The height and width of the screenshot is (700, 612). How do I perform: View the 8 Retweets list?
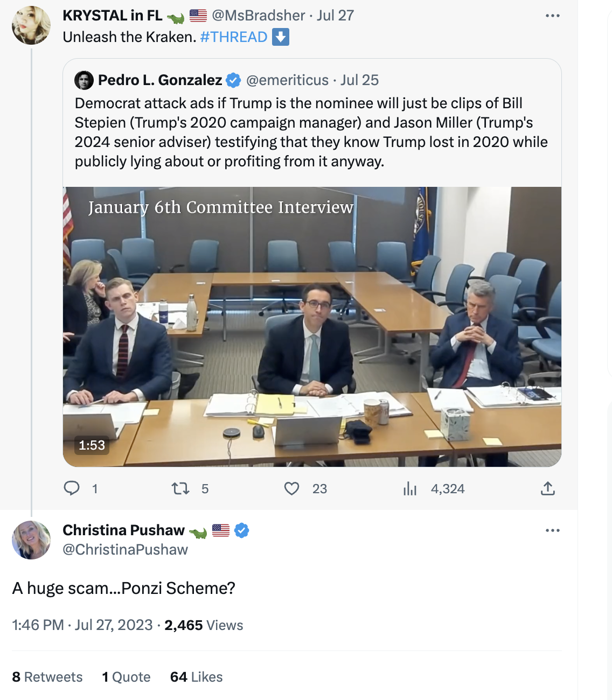point(47,677)
